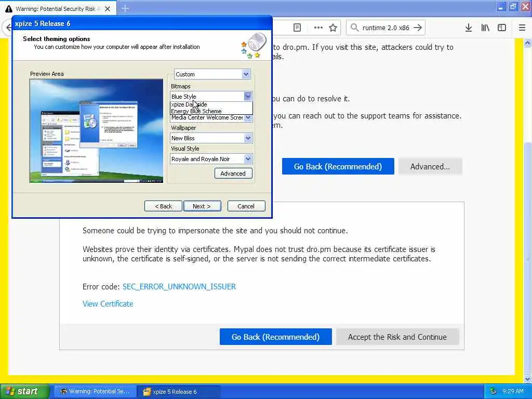The width and height of the screenshot is (532, 399).
Task: Click the xpize installer logo with stars
Action: click(254, 46)
